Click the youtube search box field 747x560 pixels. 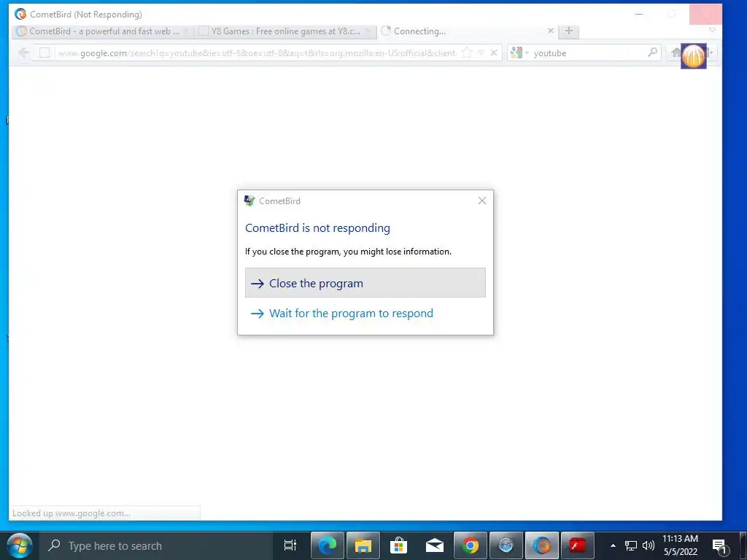tap(589, 52)
